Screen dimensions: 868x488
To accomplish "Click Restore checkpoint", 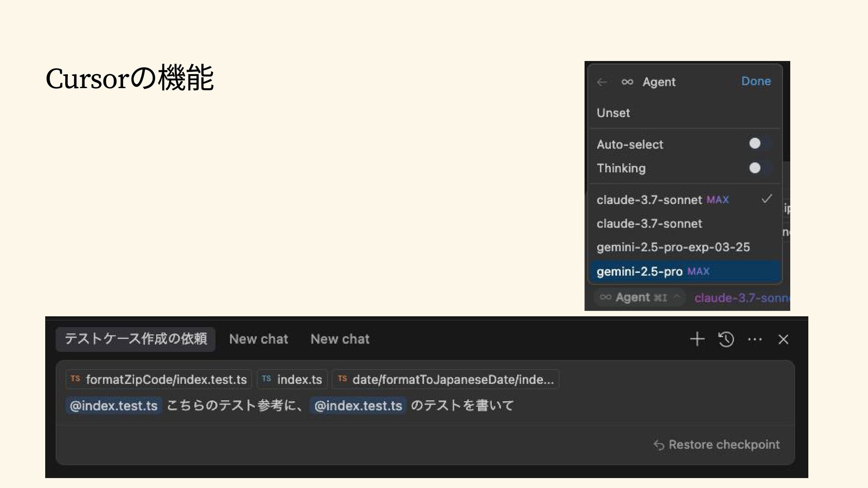I will click(717, 445).
